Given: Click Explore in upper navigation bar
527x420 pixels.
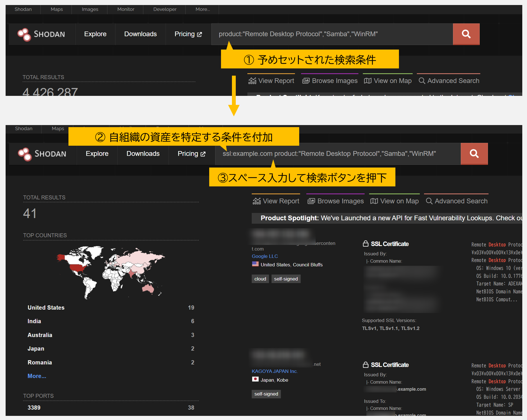Looking at the screenshot, I should [95, 34].
